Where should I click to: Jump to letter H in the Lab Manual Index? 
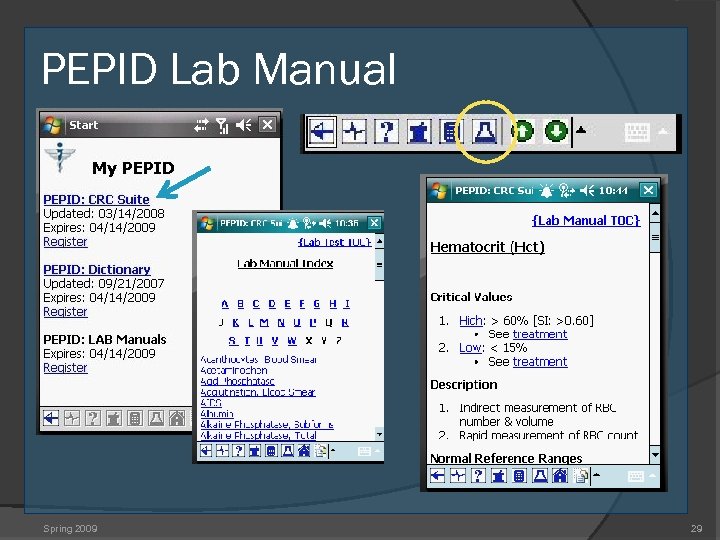333,304
